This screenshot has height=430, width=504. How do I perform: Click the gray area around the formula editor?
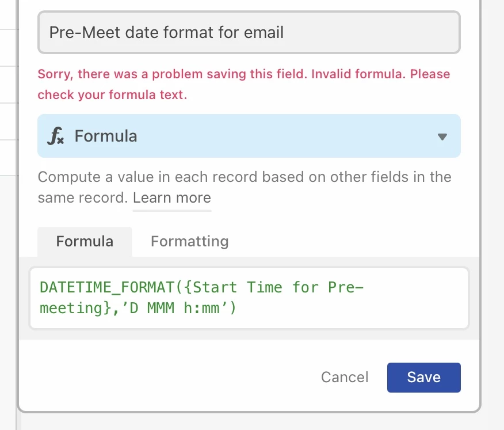pyautogui.click(x=249, y=334)
